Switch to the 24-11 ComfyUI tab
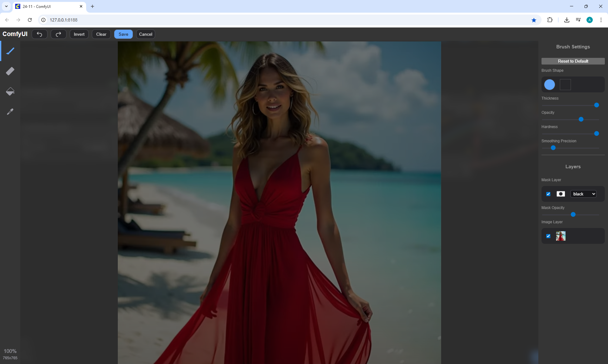The height and width of the screenshot is (364, 608). pos(47,6)
